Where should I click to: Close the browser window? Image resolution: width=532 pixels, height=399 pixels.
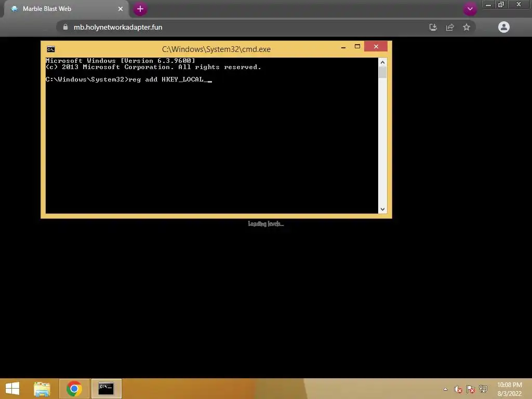[x=519, y=4]
